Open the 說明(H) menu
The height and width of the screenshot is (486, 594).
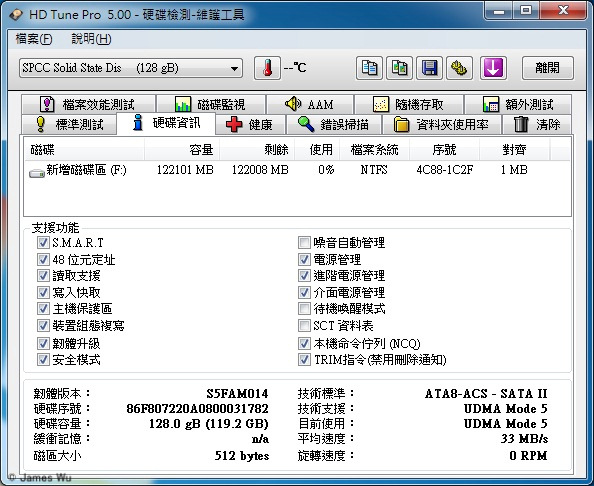pos(91,39)
